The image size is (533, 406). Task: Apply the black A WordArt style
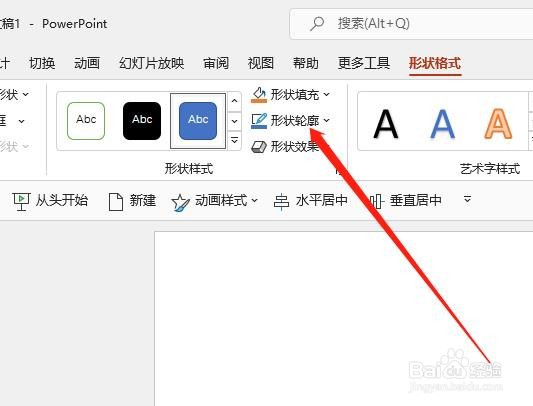click(x=385, y=124)
